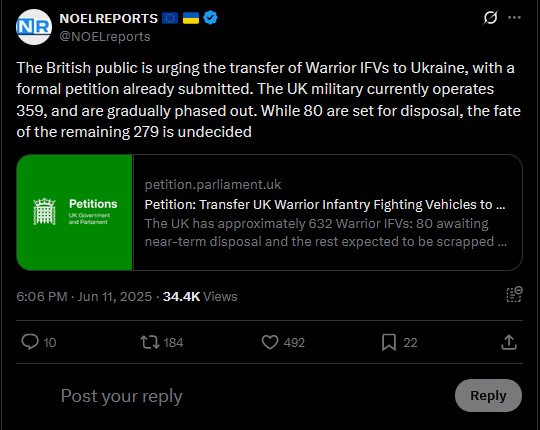Viewport: 540px width, 430px height.
Task: Click the gray Reply button
Action: click(488, 396)
